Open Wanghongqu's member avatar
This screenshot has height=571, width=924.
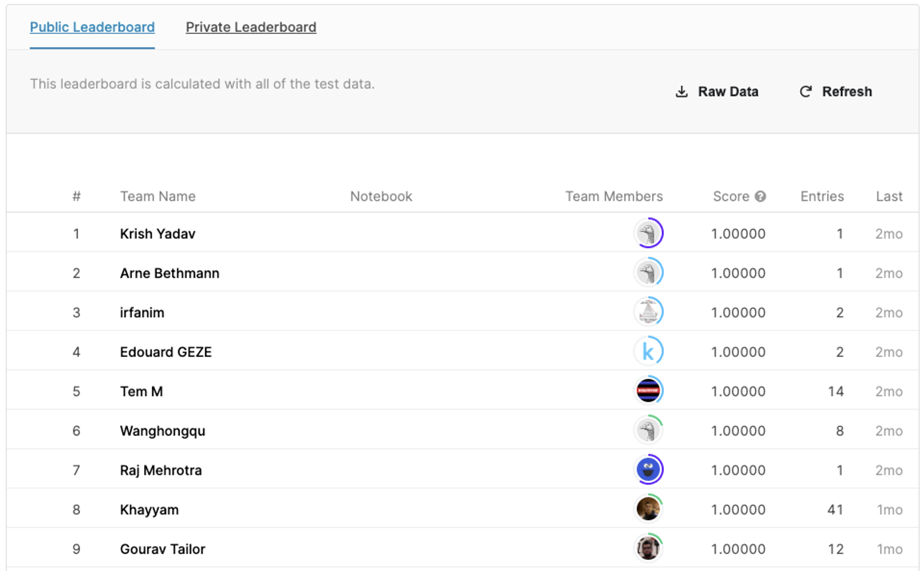[x=648, y=431]
